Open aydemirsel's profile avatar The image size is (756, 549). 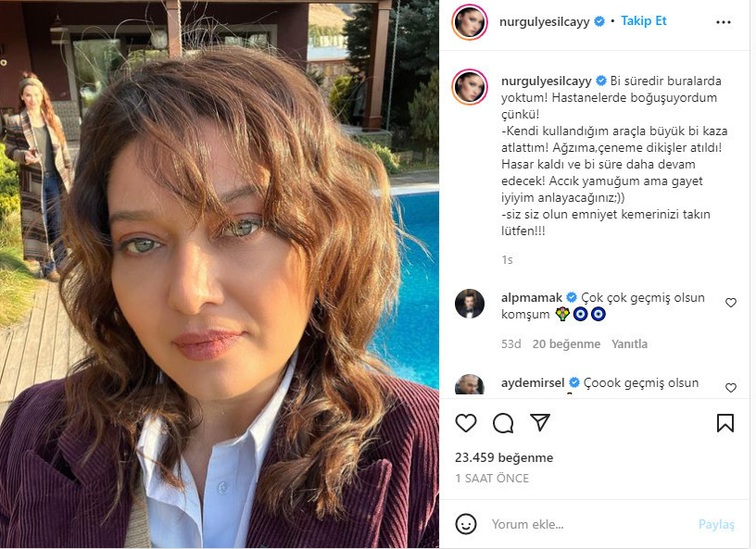[471, 383]
